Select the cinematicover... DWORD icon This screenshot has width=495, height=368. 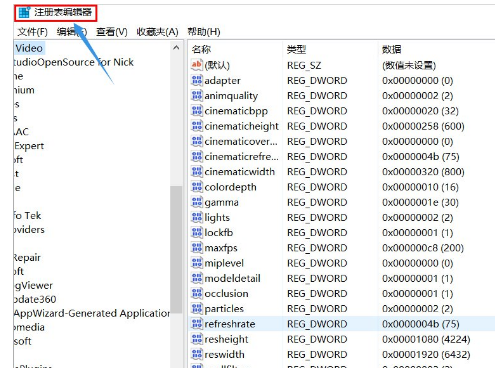pyautogui.click(x=197, y=141)
